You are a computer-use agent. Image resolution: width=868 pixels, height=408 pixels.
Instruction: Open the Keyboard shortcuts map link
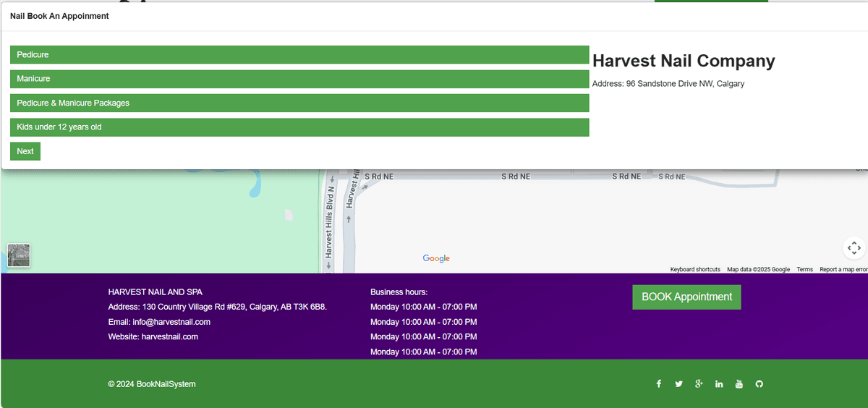[x=694, y=270]
